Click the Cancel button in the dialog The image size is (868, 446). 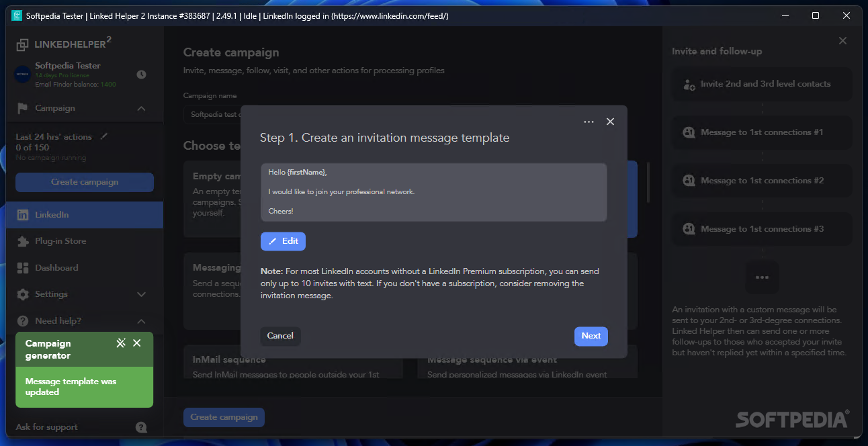click(280, 336)
